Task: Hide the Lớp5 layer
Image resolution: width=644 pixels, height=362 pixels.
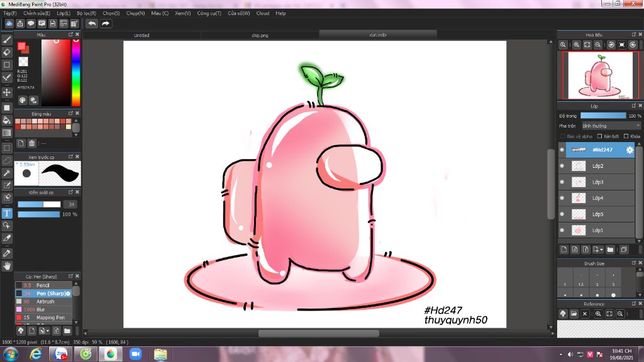Action: click(562, 214)
